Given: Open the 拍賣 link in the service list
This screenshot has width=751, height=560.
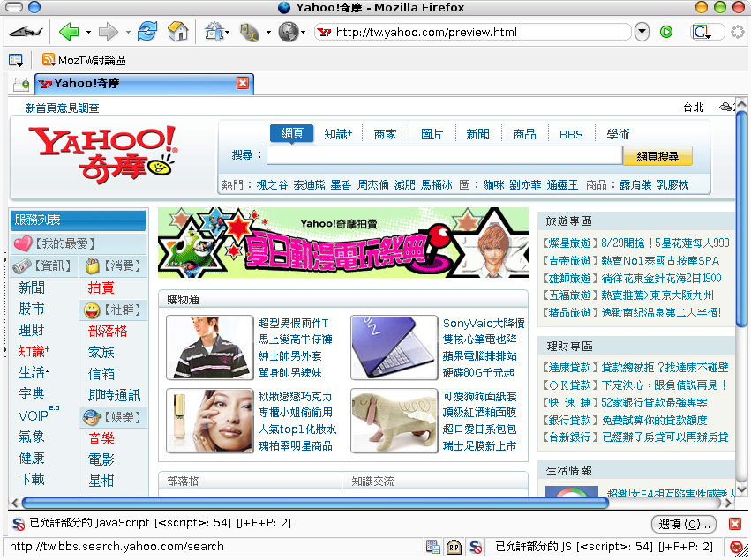Looking at the screenshot, I should 101,287.
